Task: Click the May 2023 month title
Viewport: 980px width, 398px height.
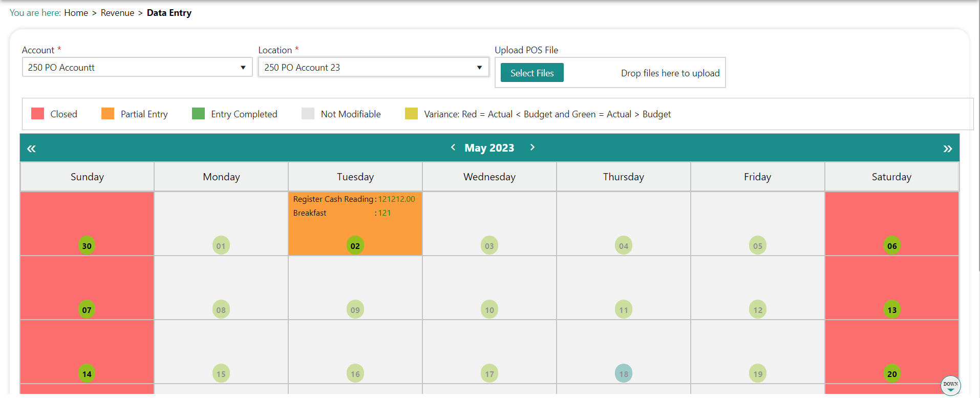Action: [x=489, y=148]
